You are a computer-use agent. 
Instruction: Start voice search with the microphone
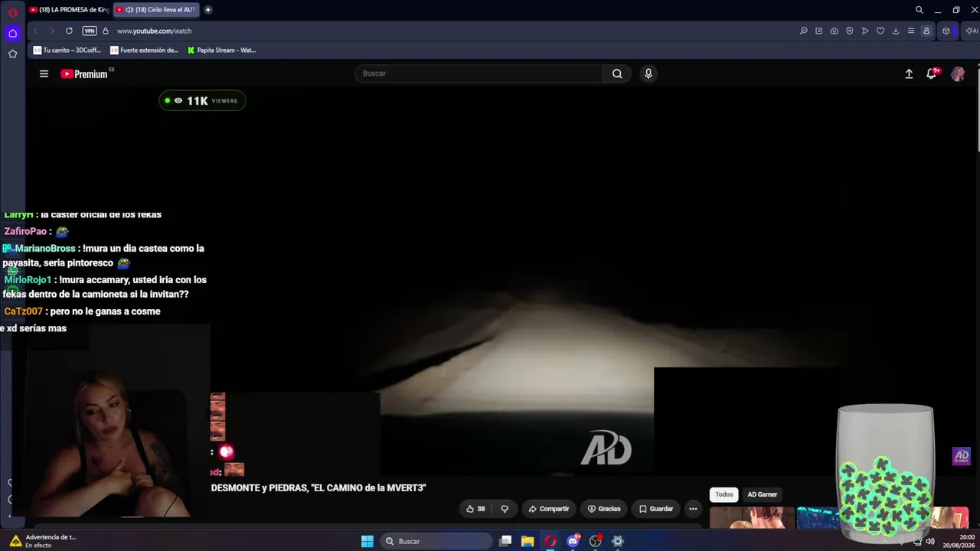[648, 73]
